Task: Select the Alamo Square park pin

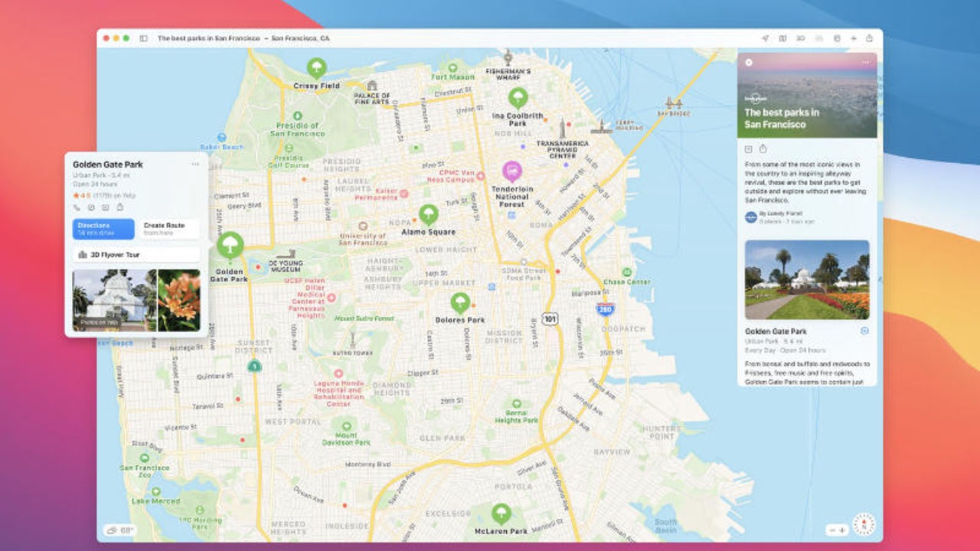Action: 429,214
